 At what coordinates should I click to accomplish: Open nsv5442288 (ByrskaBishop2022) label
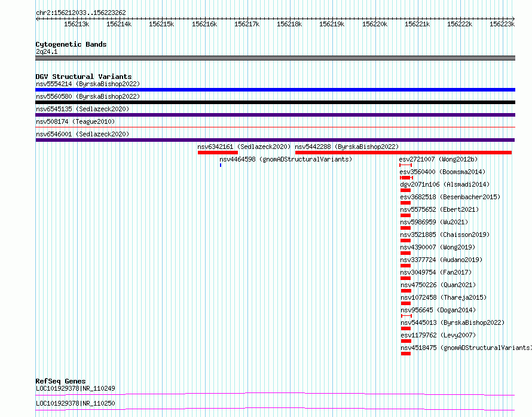pyautogui.click(x=347, y=147)
